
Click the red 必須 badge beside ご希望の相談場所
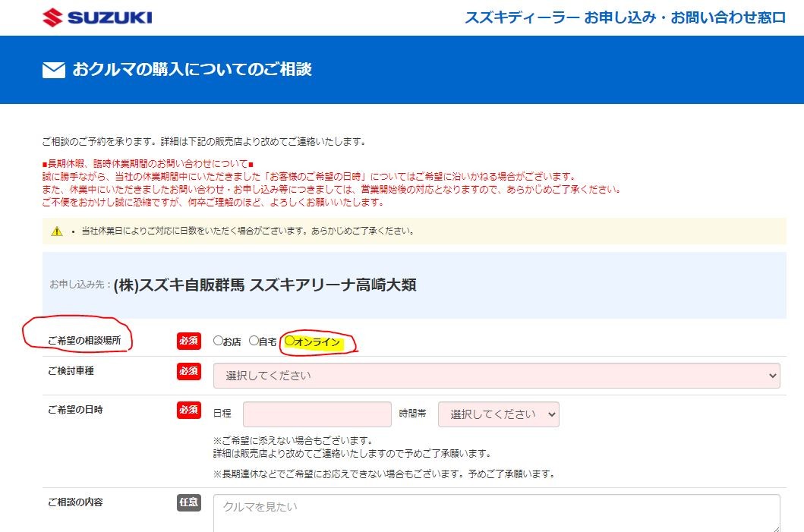[189, 341]
